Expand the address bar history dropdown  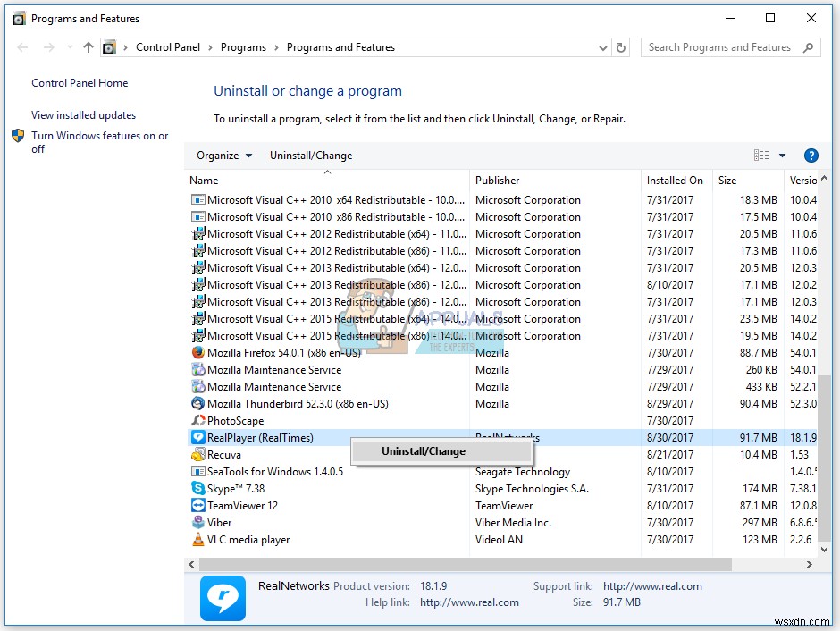coord(602,47)
